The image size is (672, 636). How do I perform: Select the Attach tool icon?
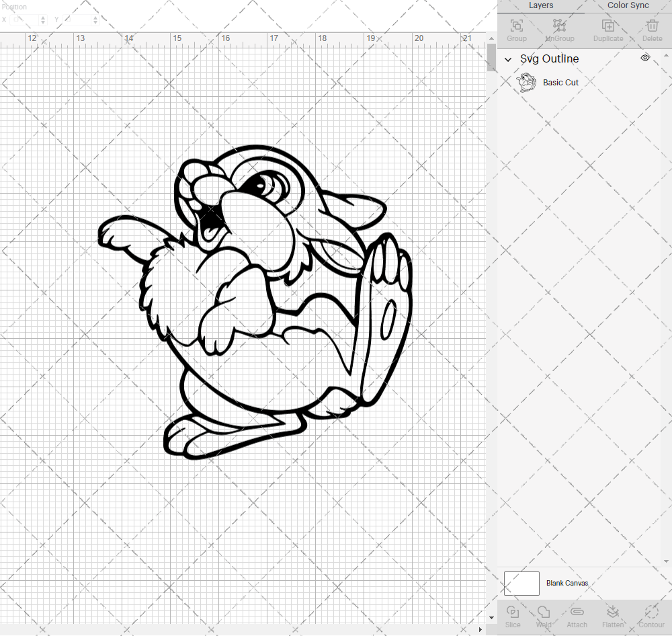577,611
